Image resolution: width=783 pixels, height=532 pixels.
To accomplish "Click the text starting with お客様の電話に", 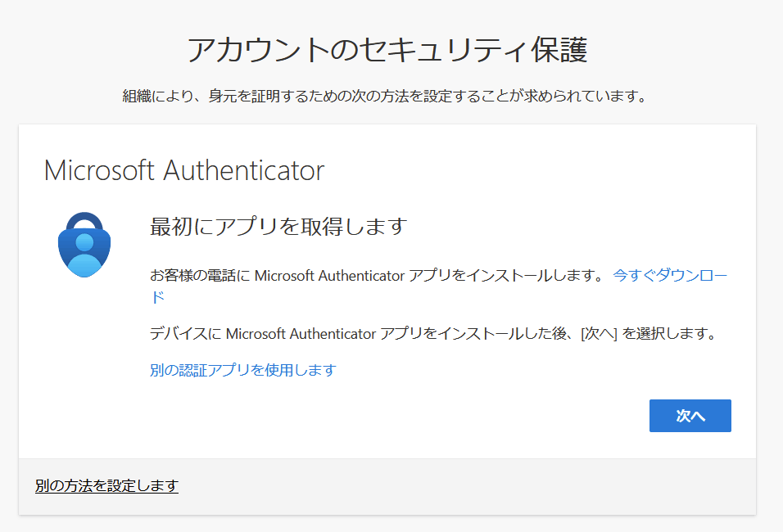I will 378,276.
